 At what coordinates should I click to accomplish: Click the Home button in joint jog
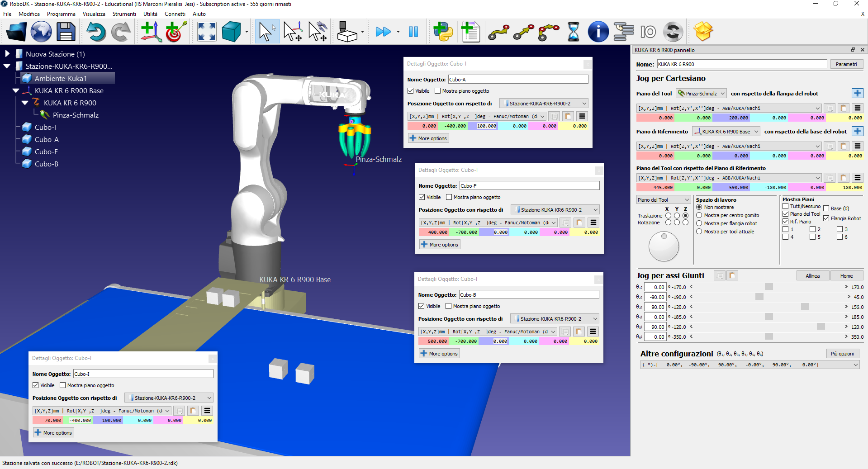[846, 276]
